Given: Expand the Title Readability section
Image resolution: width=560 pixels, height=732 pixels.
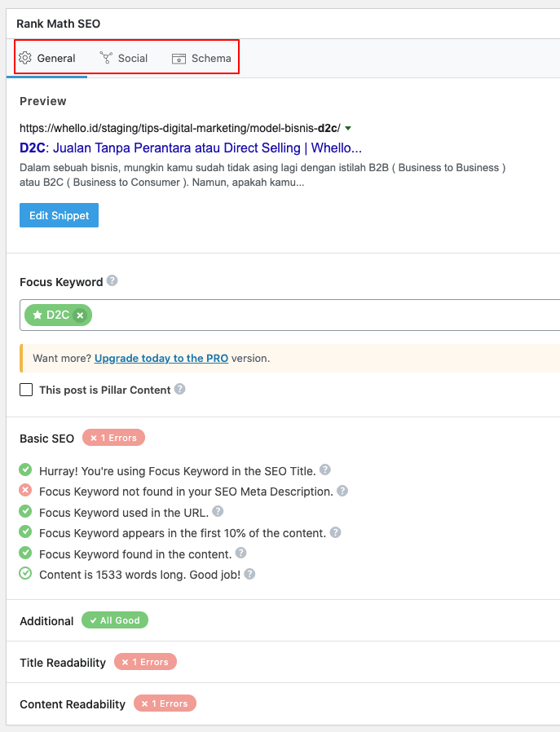Looking at the screenshot, I should [63, 663].
